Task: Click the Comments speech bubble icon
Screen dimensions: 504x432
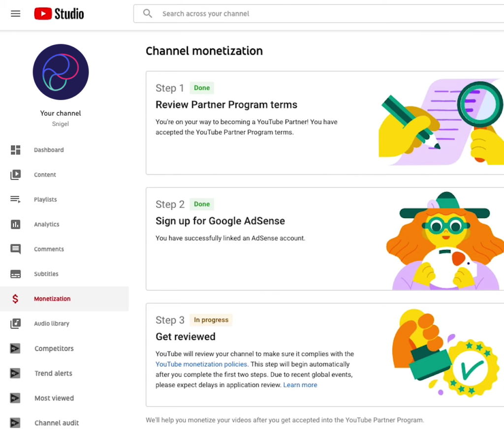Action: [x=15, y=249]
